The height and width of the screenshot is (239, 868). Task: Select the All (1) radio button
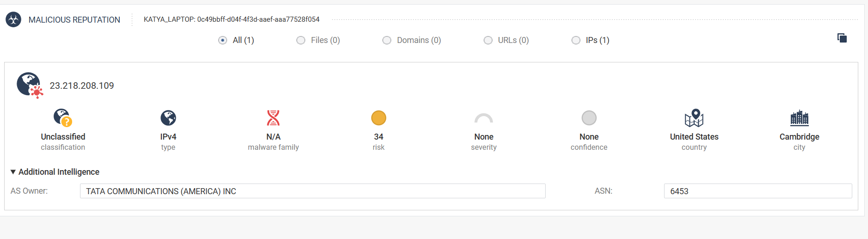[x=223, y=40]
